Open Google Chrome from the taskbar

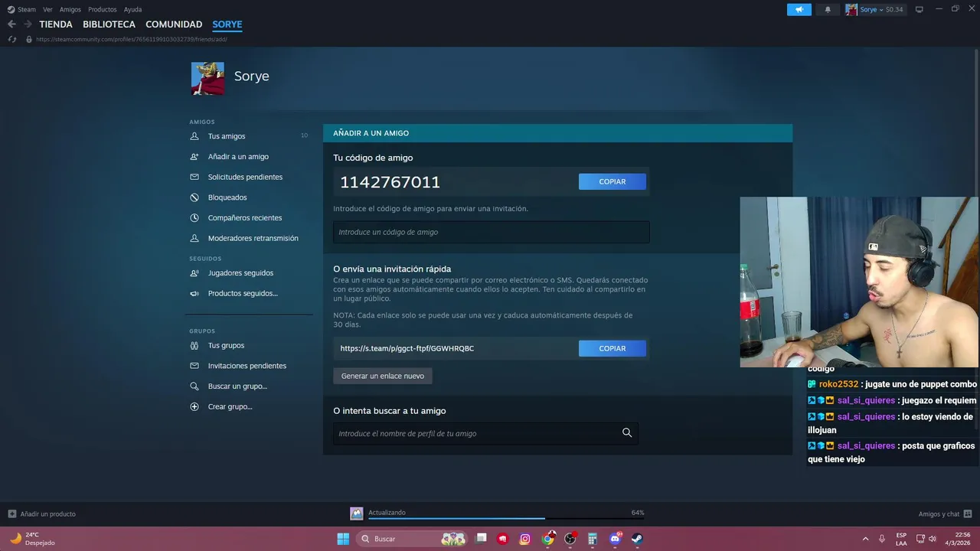tap(547, 539)
